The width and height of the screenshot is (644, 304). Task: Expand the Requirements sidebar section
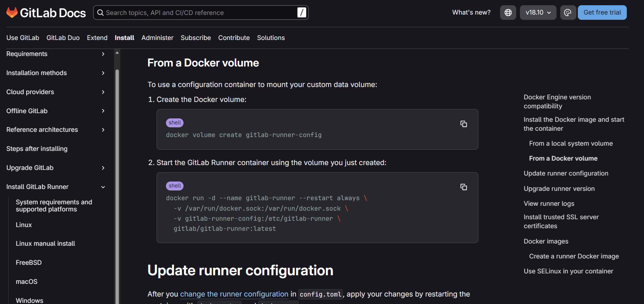tap(103, 54)
